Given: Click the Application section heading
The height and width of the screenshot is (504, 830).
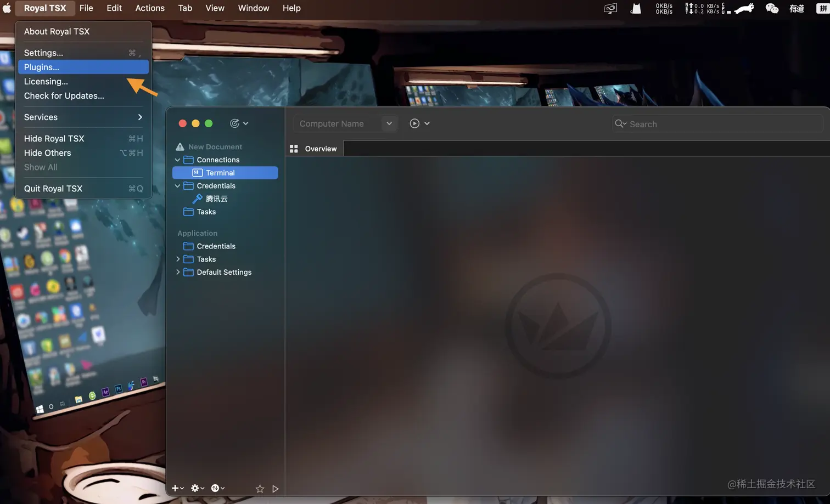Looking at the screenshot, I should point(197,233).
